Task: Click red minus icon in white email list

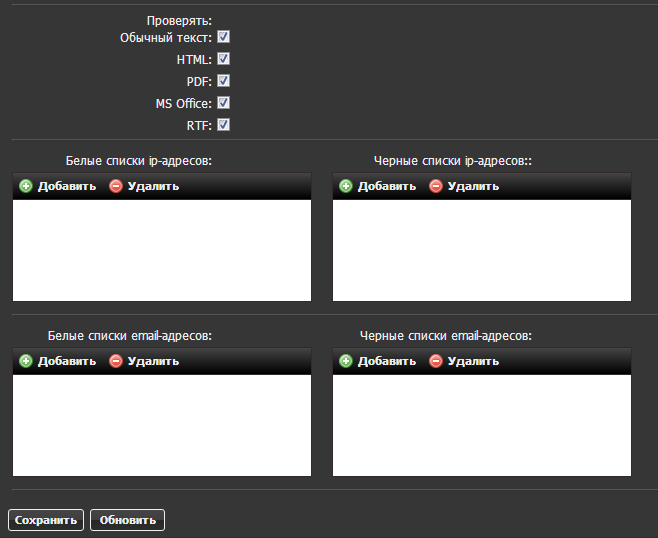Action: (116, 361)
